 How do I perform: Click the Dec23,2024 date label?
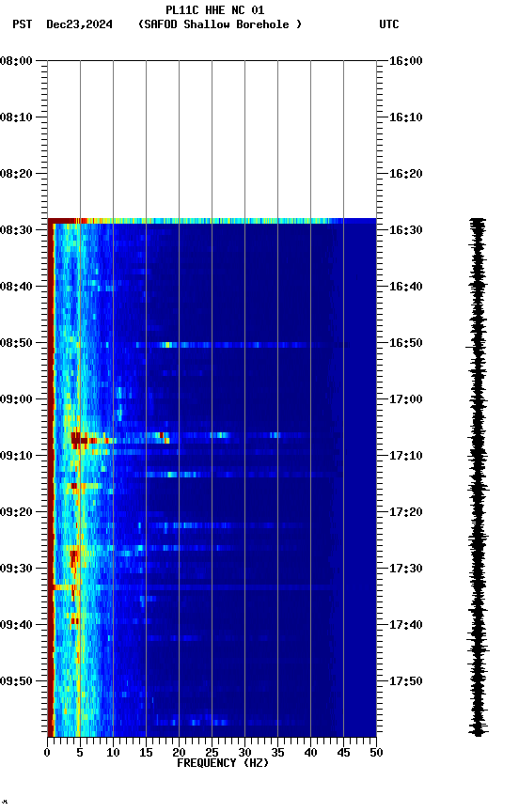point(79,24)
